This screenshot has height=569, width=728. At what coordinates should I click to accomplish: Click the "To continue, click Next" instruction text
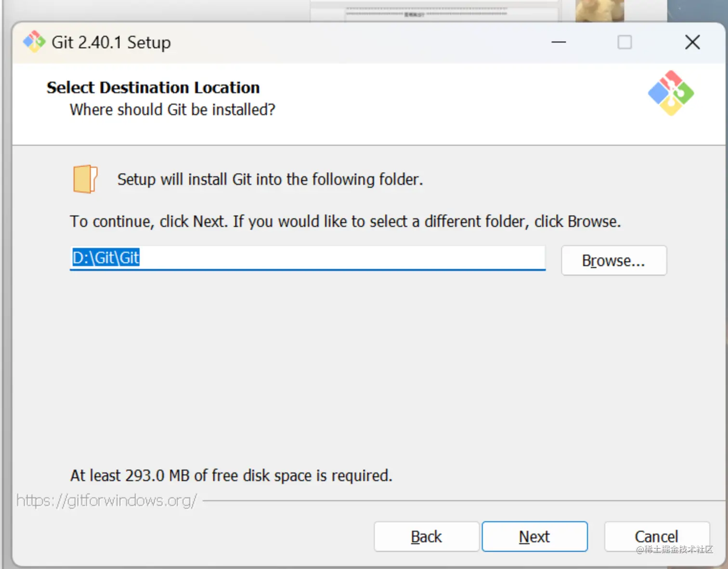(x=345, y=221)
